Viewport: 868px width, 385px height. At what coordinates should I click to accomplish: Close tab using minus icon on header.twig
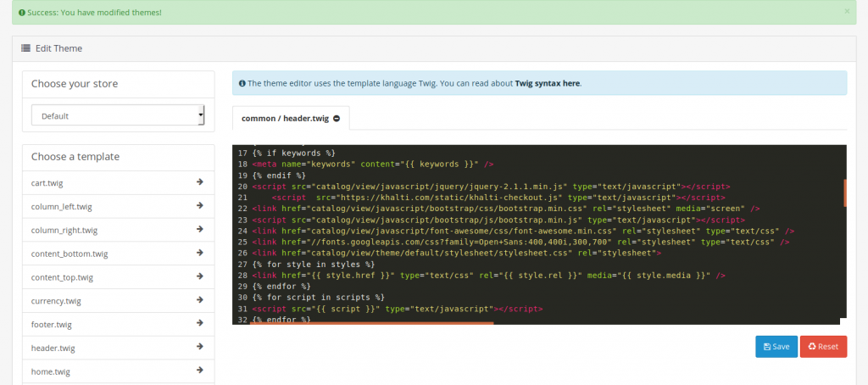pyautogui.click(x=337, y=119)
